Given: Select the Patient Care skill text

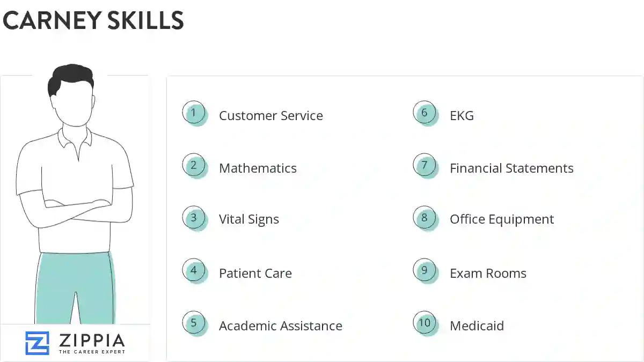Looking at the screenshot, I should [x=255, y=274].
